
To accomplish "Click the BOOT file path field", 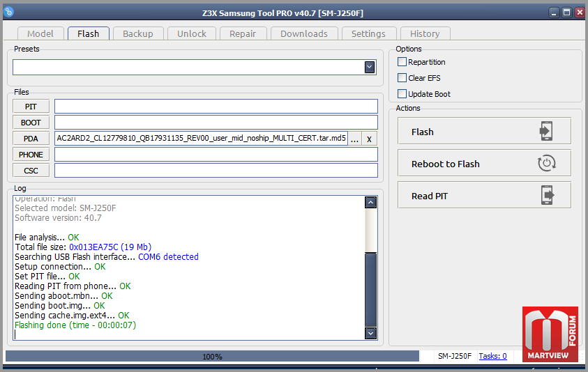I will pyautogui.click(x=216, y=123).
